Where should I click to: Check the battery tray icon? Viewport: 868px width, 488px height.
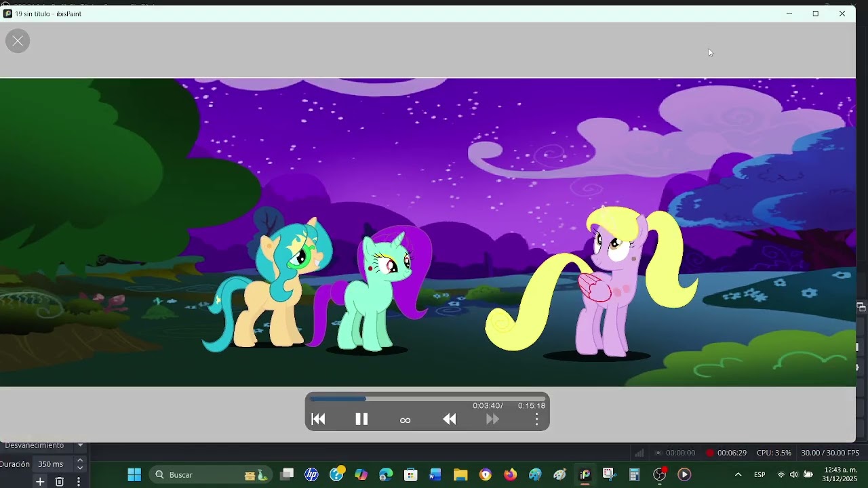808,474
